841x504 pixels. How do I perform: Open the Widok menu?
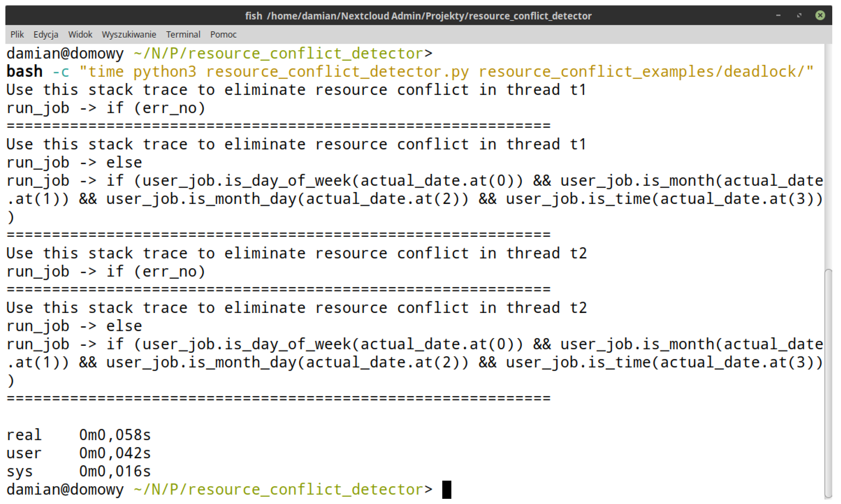[80, 34]
